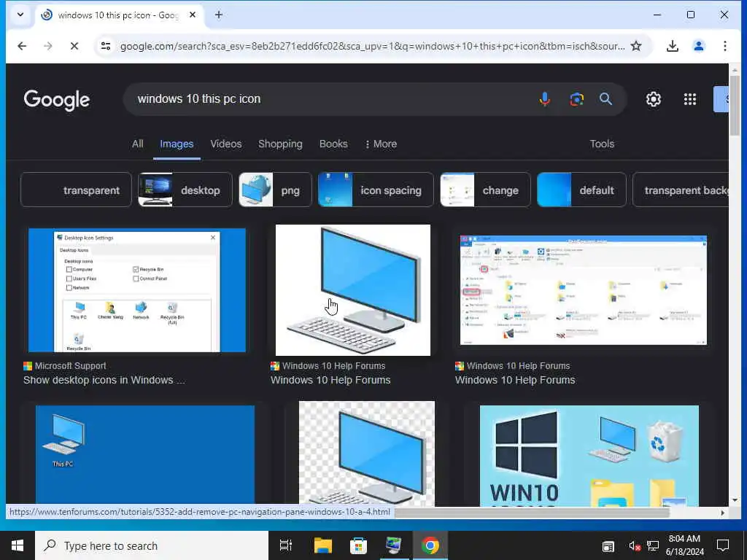Open the Google apps grid

pyautogui.click(x=690, y=99)
